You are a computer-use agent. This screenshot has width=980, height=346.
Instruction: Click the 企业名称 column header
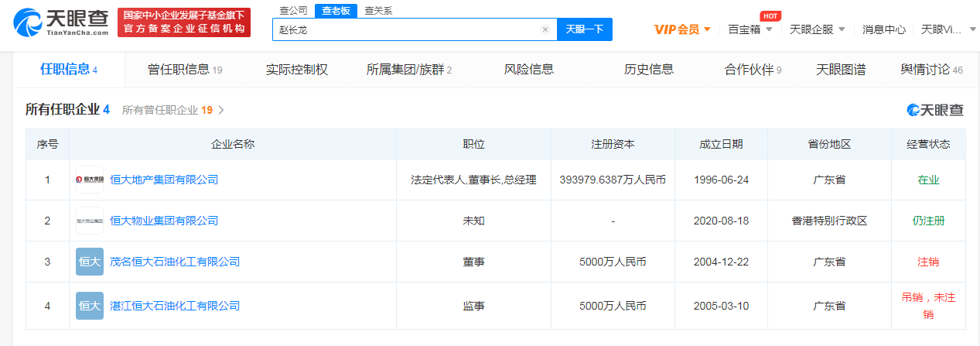pyautogui.click(x=233, y=144)
